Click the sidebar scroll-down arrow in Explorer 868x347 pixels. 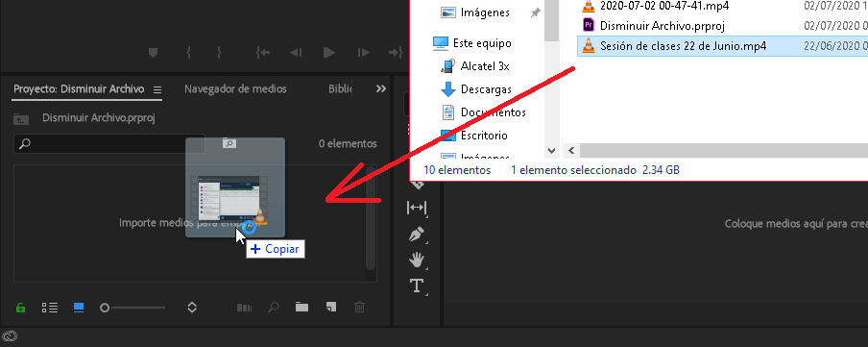click(551, 150)
